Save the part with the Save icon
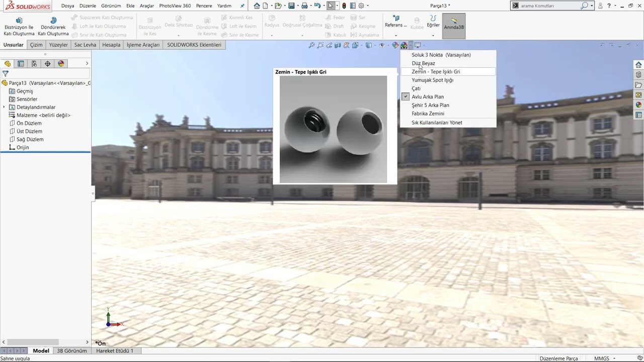 coord(291,6)
